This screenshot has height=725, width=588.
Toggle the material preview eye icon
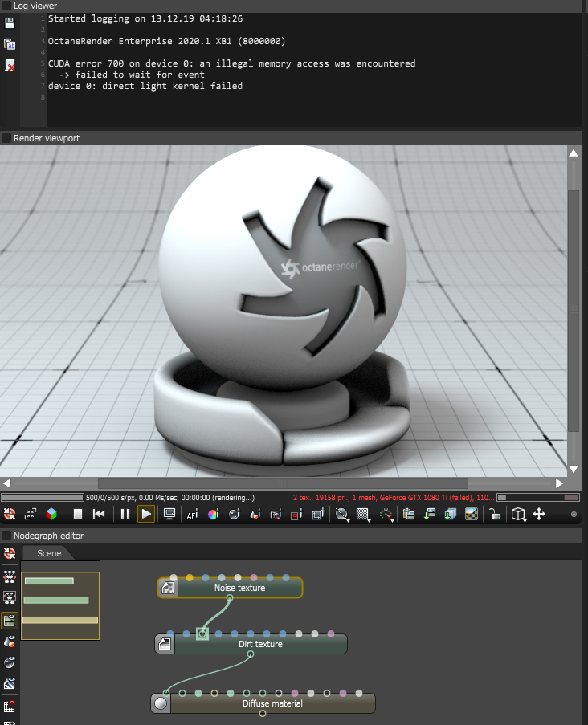click(10, 642)
